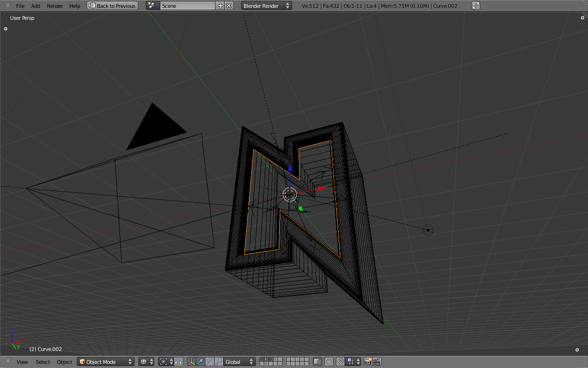588x368 pixels.
Task: Click the fullscreen toggle icon in header
Action: 476,6
